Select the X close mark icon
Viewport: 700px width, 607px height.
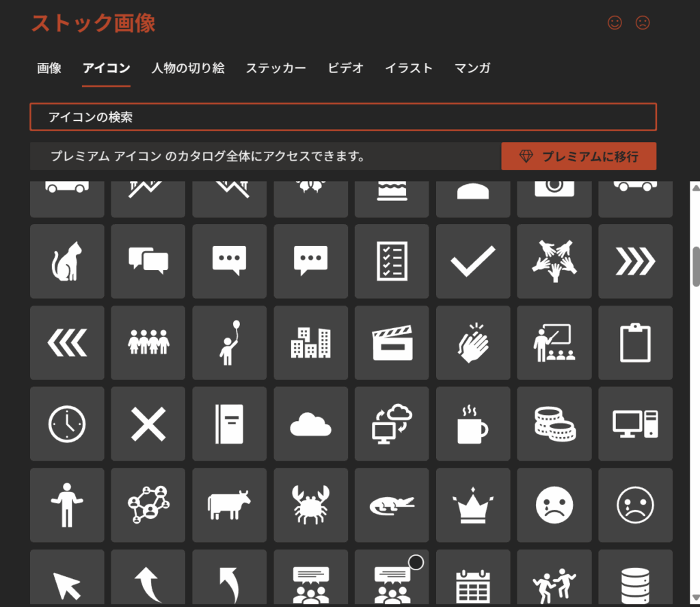pyautogui.click(x=148, y=424)
